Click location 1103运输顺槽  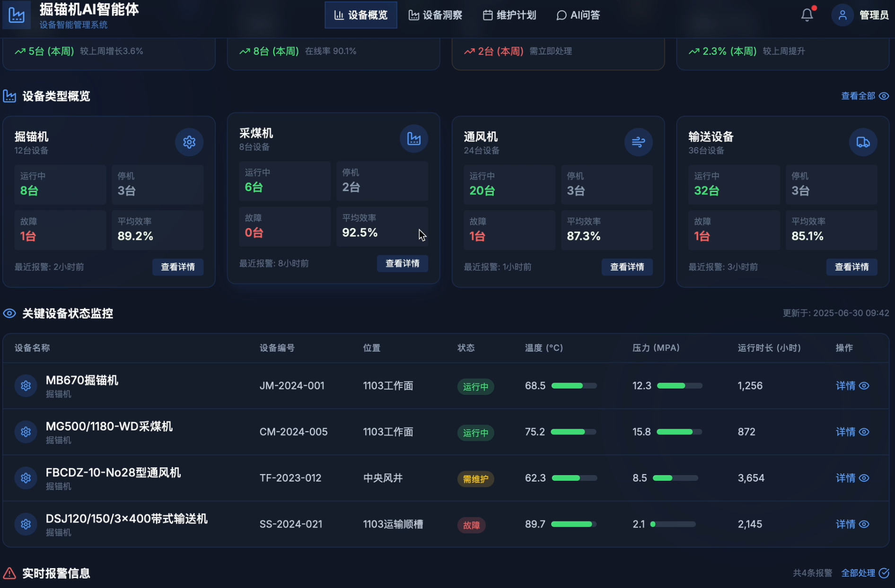(x=393, y=524)
